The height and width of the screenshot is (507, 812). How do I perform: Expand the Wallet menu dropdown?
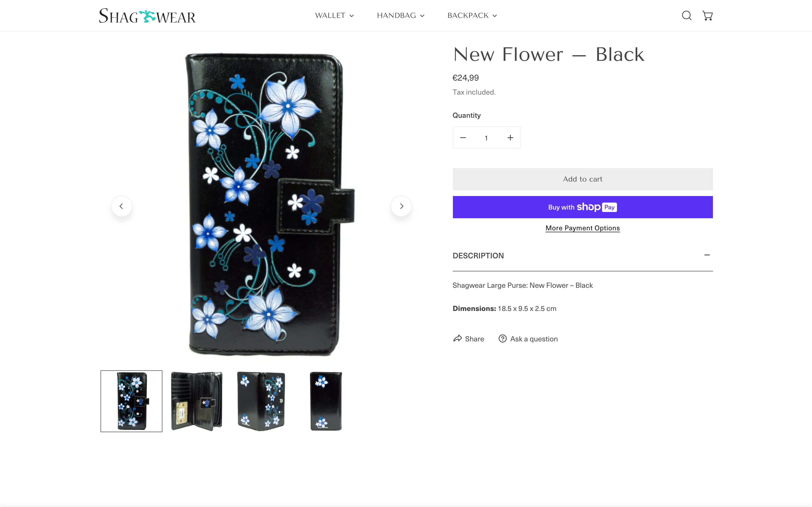pos(334,15)
